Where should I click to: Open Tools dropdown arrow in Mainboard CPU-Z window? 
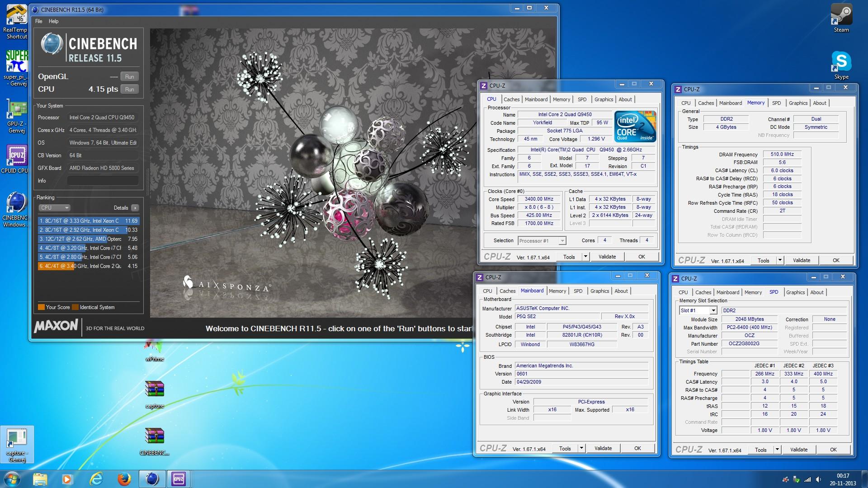click(581, 449)
